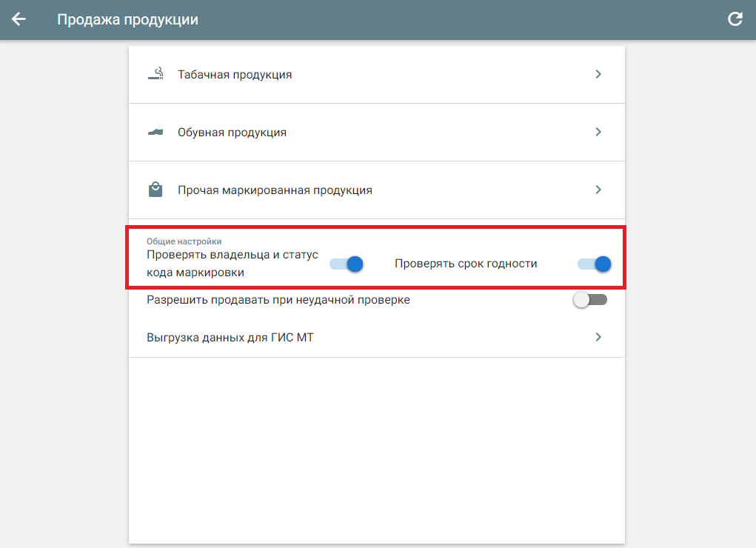Viewport: 756px width, 548px height.
Task: Enable selling on failed verification
Action: point(590,300)
